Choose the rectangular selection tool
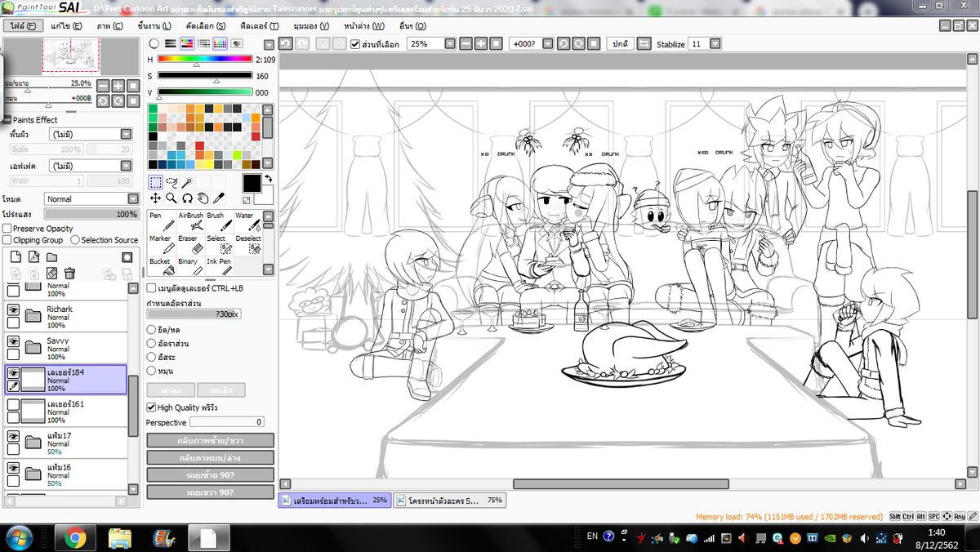Viewport: 980px width, 552px height. tap(155, 181)
